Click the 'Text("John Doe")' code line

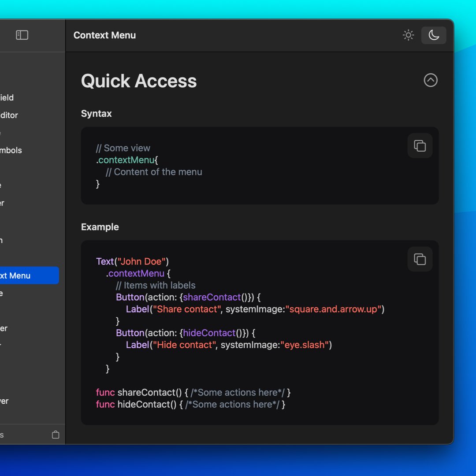click(x=132, y=261)
